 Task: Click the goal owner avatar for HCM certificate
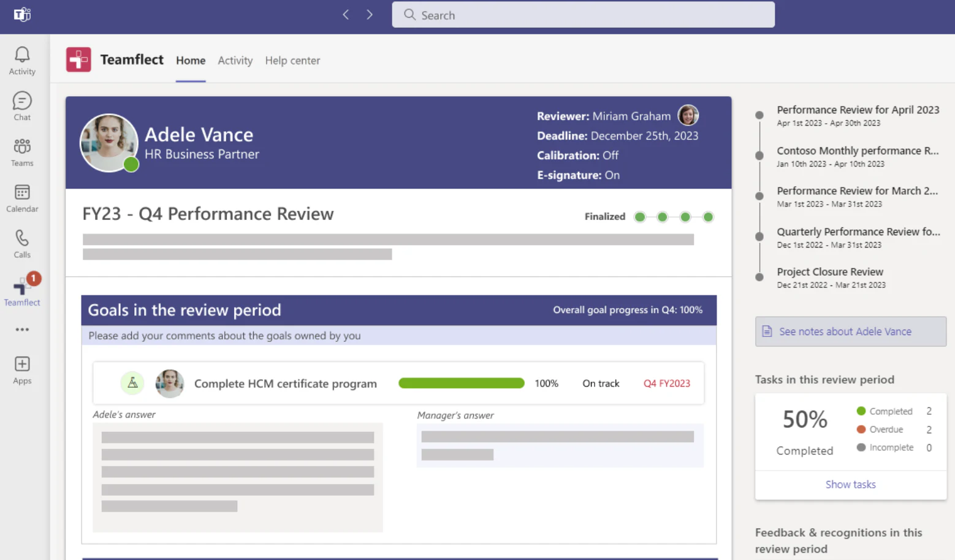coord(170,384)
